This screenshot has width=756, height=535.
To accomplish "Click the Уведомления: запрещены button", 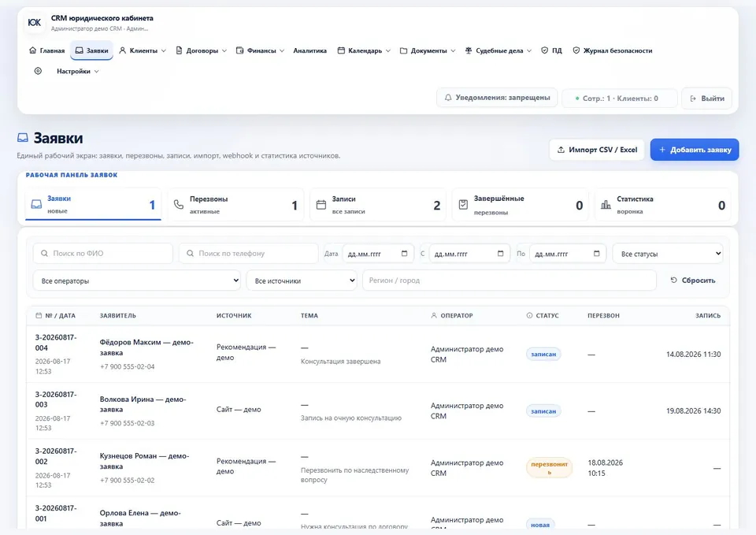I will (x=497, y=98).
